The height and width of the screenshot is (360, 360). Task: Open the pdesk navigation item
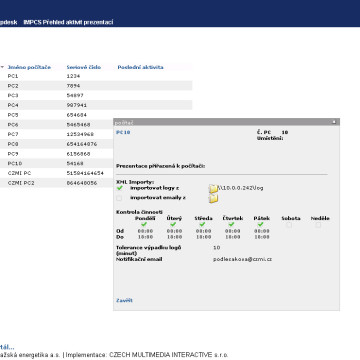click(x=9, y=22)
